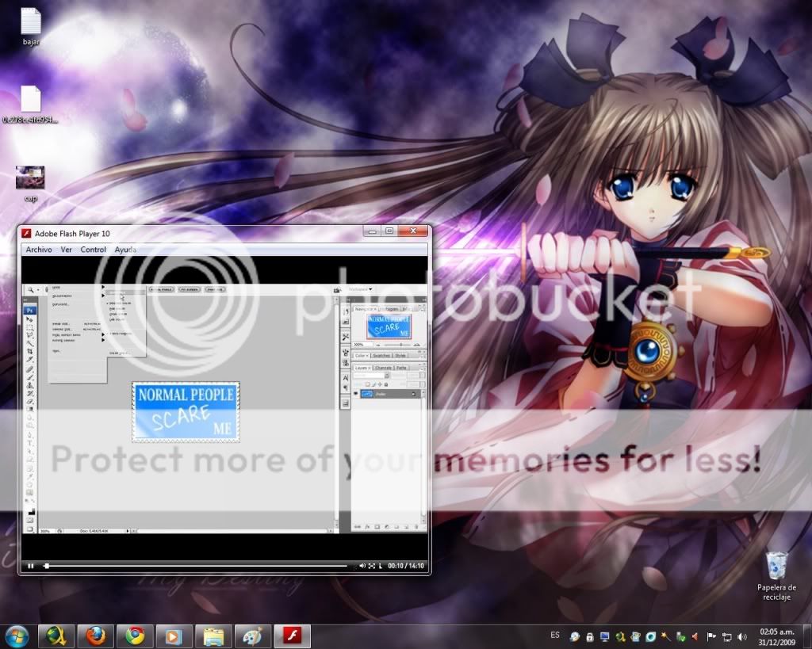Select the Healing Brush tool
The height and width of the screenshot is (649, 812).
click(x=29, y=369)
